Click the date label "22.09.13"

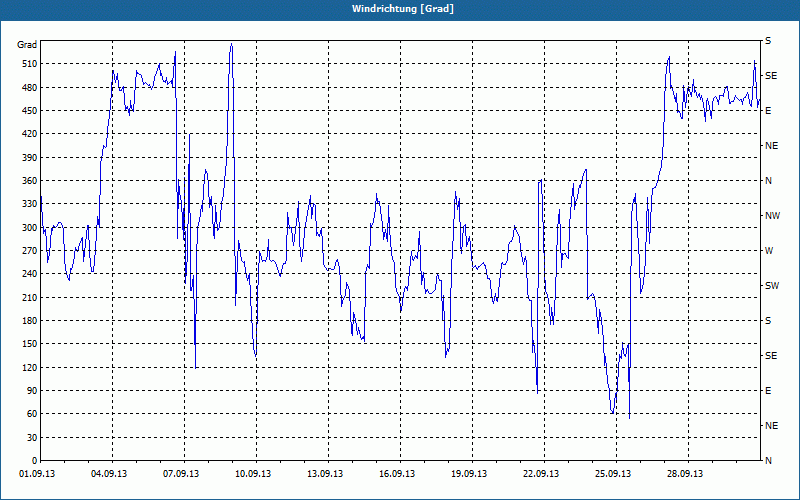pos(541,473)
